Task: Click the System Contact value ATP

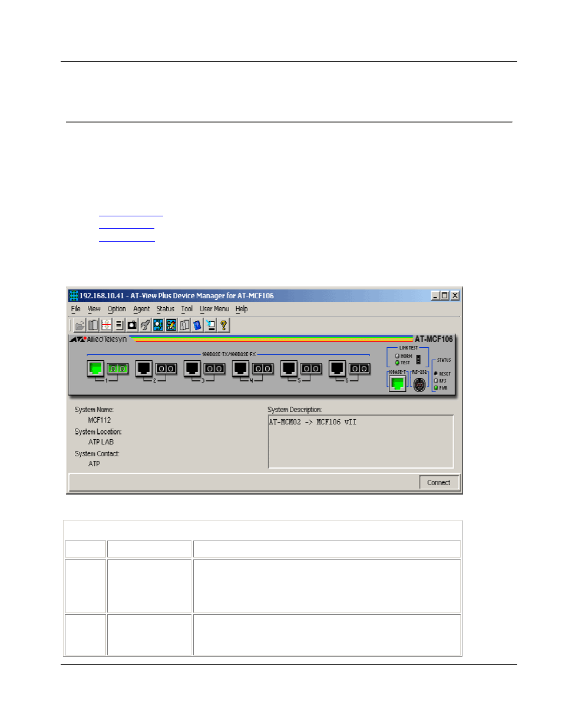Action: [94, 464]
